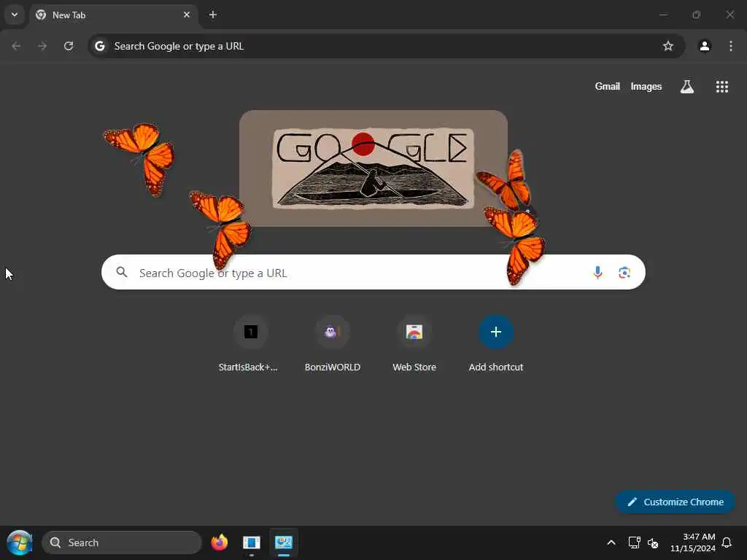This screenshot has width=747, height=560.
Task: Minimize the Chrome window
Action: [663, 15]
